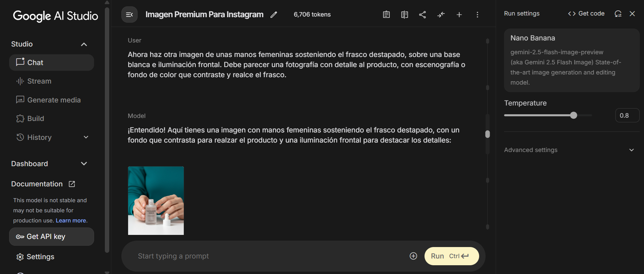Click the Get API key button

[x=52, y=237]
